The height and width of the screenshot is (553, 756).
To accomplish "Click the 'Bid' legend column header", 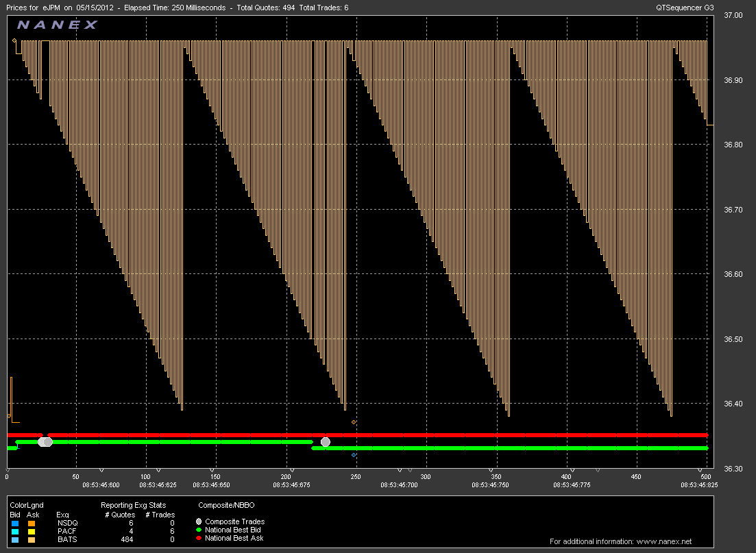I will pos(15,515).
